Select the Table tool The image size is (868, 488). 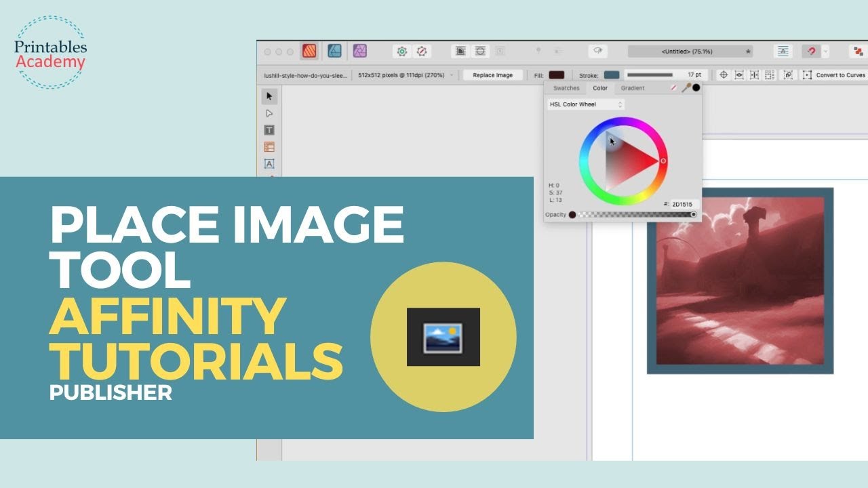(x=269, y=147)
